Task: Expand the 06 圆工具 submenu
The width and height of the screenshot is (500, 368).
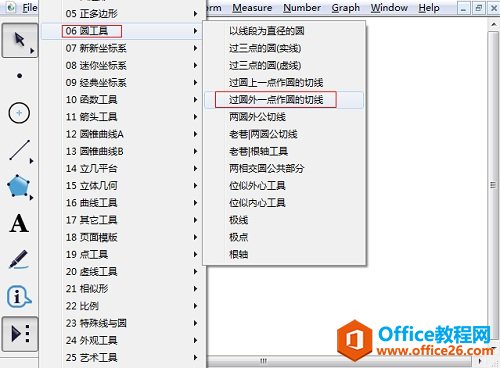Action: (121, 31)
